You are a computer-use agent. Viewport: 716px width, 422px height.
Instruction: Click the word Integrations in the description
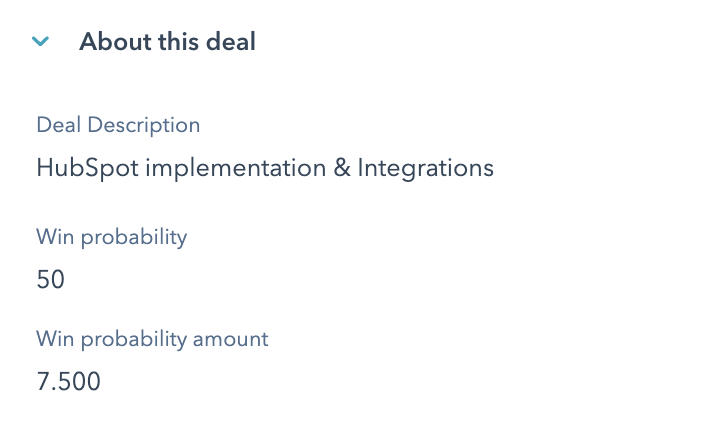425,168
